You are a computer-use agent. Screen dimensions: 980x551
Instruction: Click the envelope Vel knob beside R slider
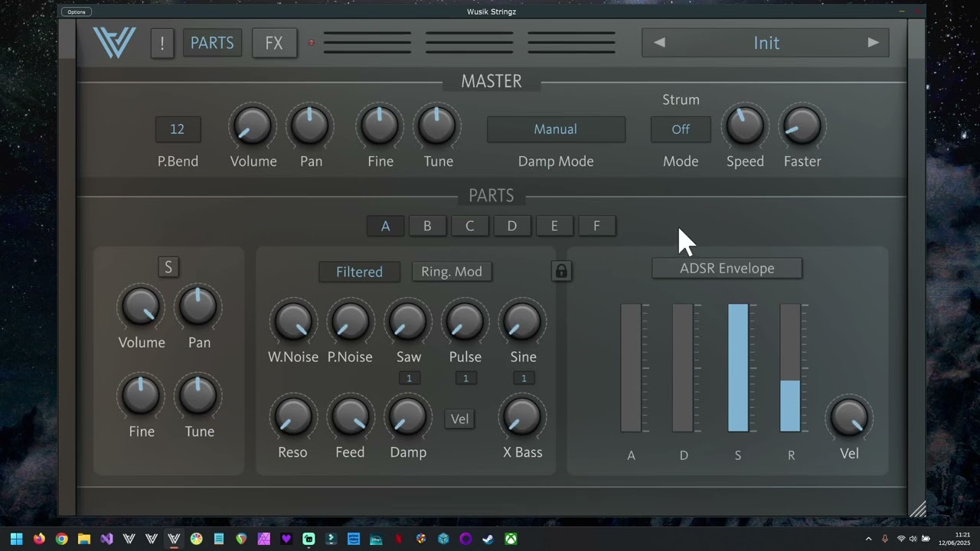click(849, 417)
